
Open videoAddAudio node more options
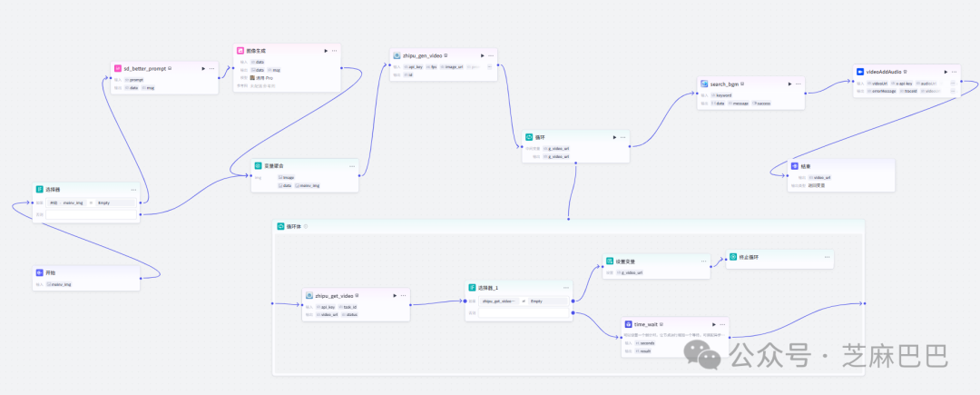(954, 72)
